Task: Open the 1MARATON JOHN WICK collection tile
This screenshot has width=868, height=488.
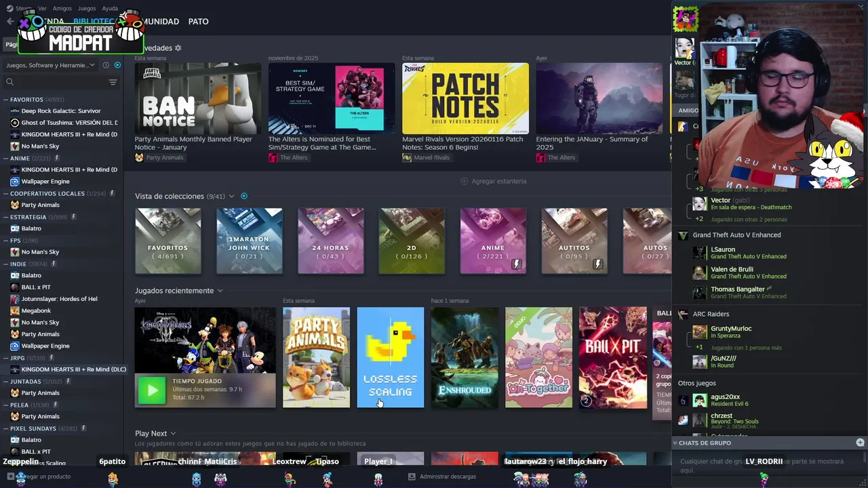Action: pyautogui.click(x=250, y=241)
